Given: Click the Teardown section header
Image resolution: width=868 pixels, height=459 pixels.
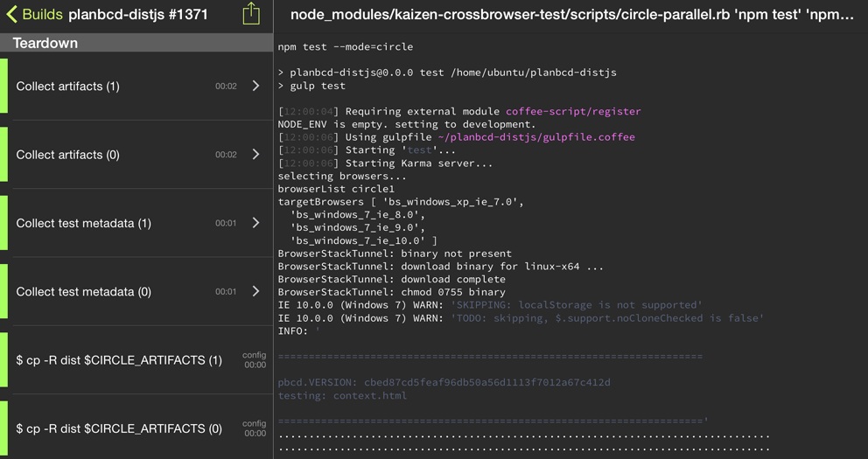Looking at the screenshot, I should pyautogui.click(x=45, y=43).
